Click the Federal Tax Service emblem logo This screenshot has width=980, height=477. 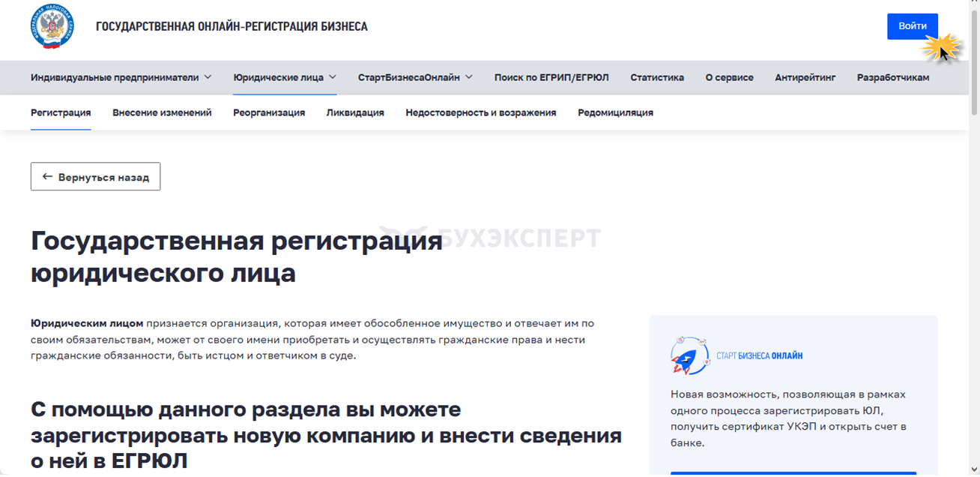52,27
